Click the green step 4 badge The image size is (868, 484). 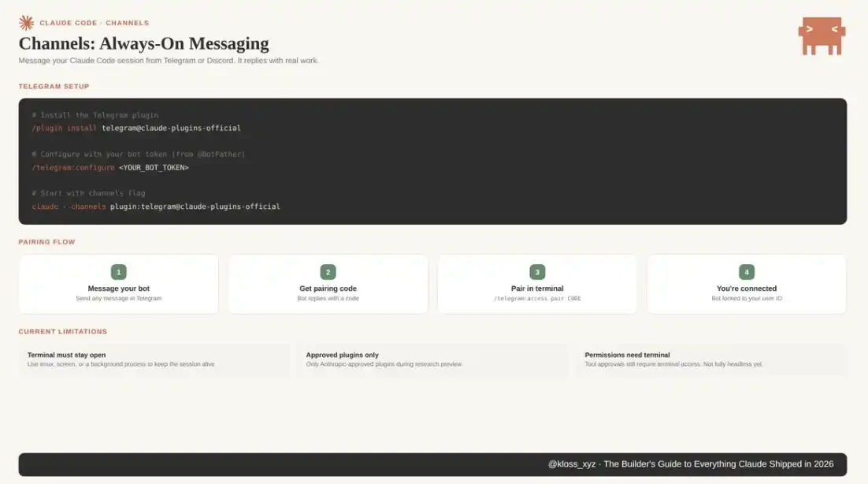(x=747, y=272)
